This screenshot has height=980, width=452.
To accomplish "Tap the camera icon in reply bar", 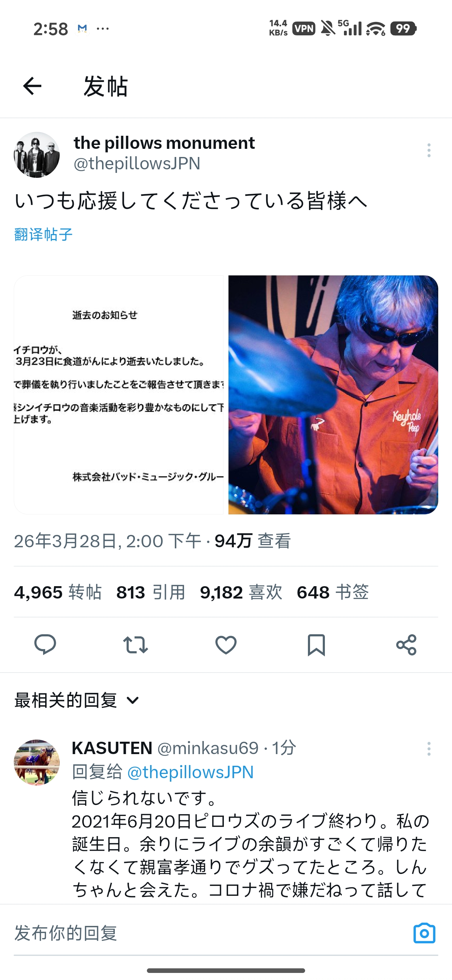I will point(424,933).
